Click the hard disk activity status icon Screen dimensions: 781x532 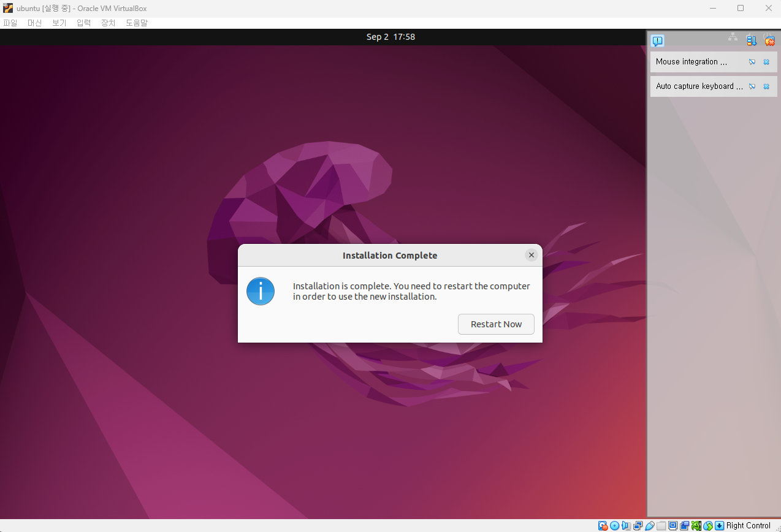click(x=603, y=526)
